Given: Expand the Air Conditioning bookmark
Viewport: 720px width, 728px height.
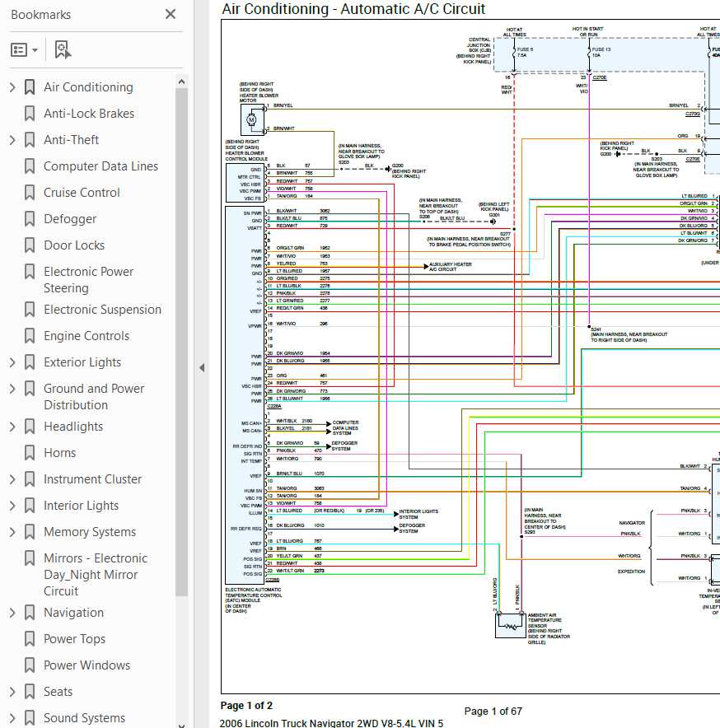Looking at the screenshot, I should [12, 87].
